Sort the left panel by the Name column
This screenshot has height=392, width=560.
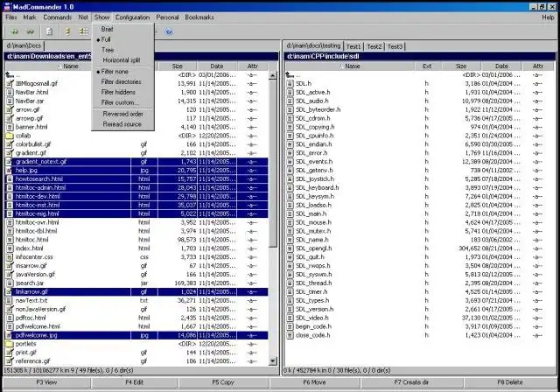pyautogui.click(x=70, y=66)
